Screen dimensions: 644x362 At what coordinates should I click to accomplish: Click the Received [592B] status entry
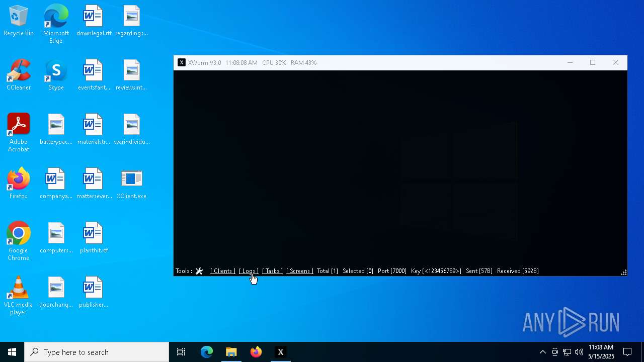tap(518, 271)
